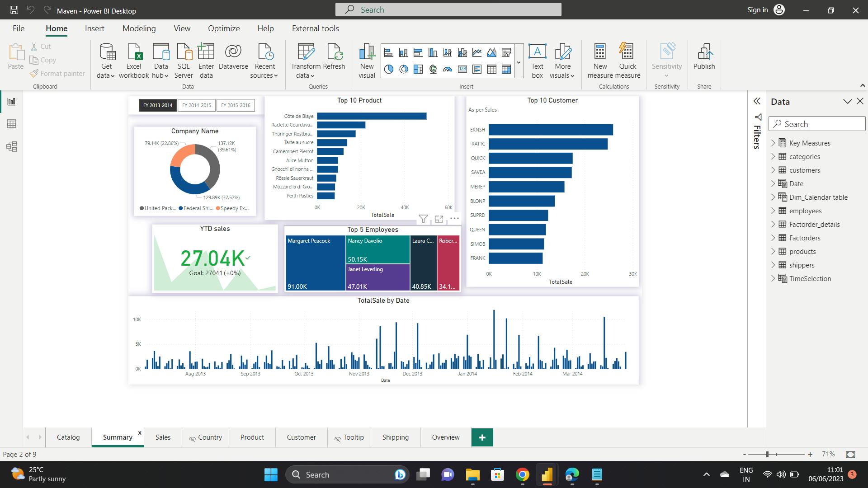The width and height of the screenshot is (868, 488).
Task: Switch to Report view in sidebar
Action: [x=11, y=101]
